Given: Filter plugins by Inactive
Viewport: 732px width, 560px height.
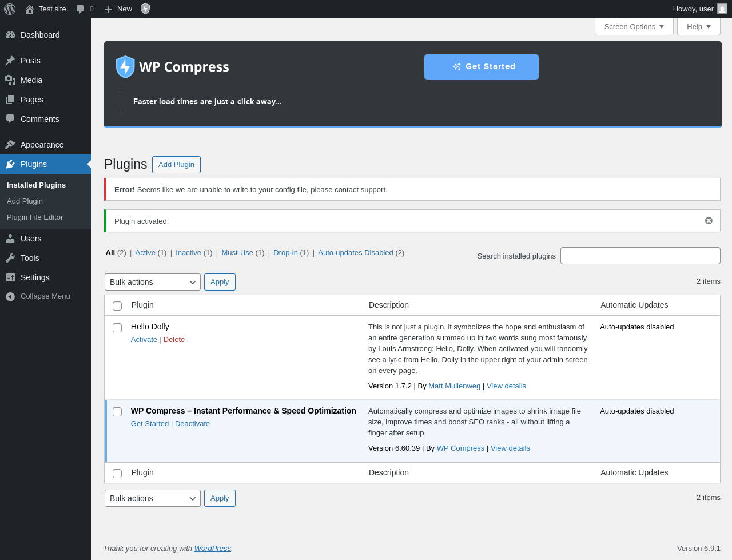Looking at the screenshot, I should (x=188, y=252).
